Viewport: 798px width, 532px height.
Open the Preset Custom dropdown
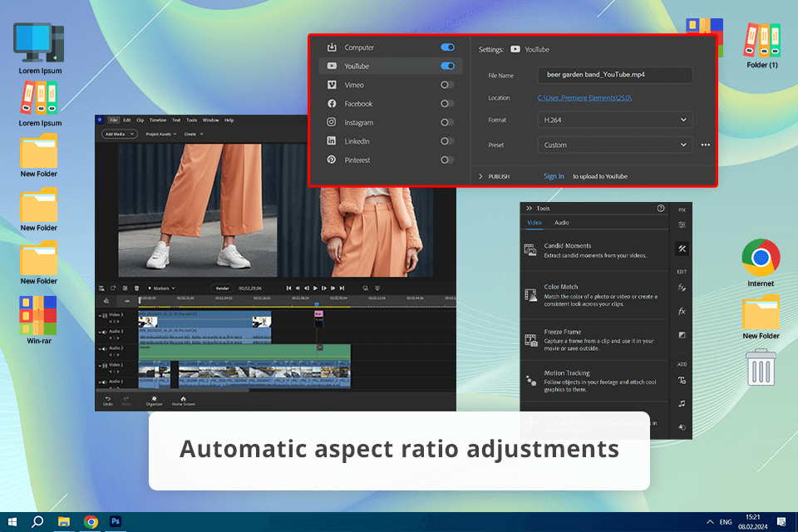pyautogui.click(x=615, y=145)
